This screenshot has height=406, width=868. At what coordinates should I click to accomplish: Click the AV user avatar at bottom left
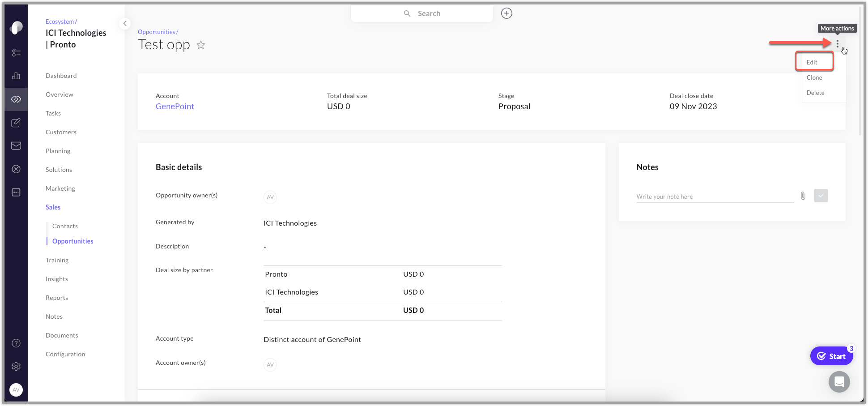pos(16,390)
